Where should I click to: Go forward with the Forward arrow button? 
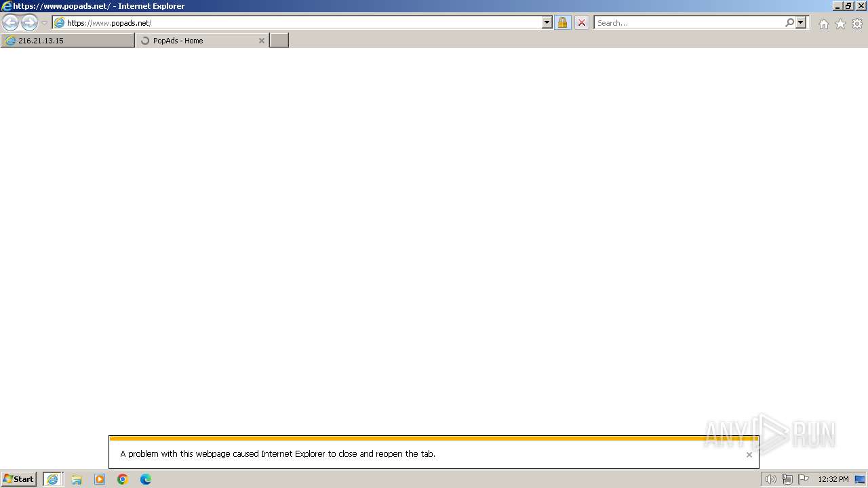pyautogui.click(x=29, y=23)
